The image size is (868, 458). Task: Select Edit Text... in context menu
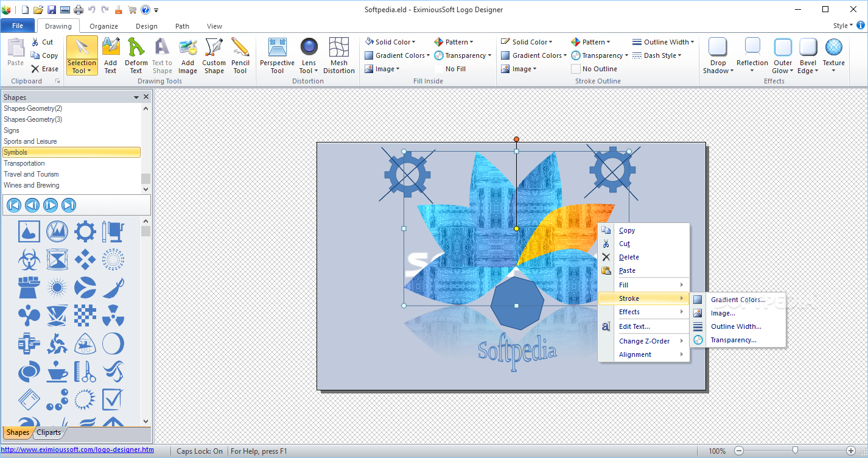pyautogui.click(x=644, y=326)
